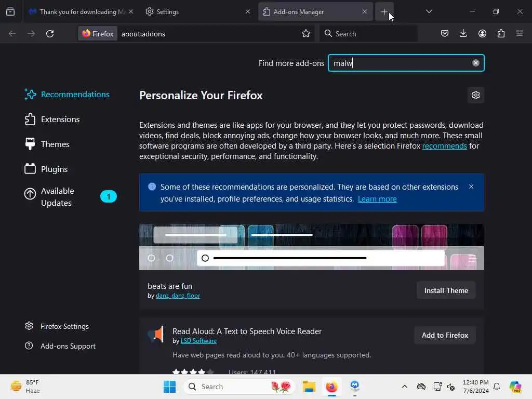Click the Find more add-ons search field
This screenshot has width=532, height=399.
[x=406, y=63]
